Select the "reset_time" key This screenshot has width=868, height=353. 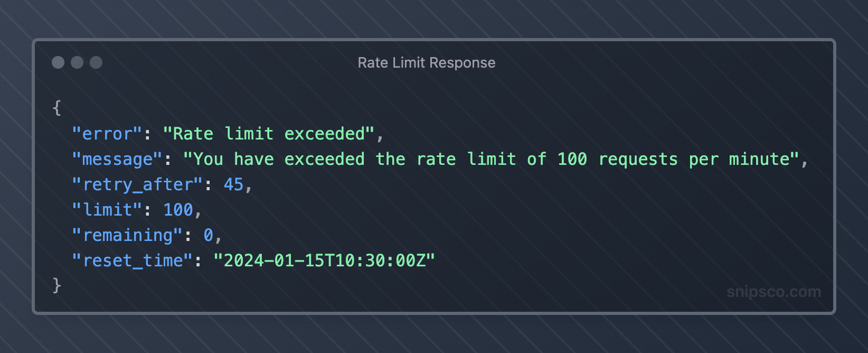[133, 261]
